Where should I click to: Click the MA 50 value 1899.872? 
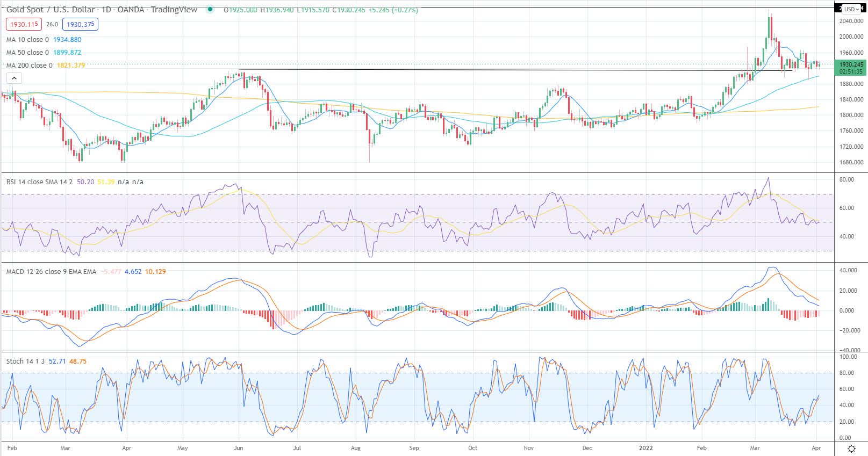pos(67,53)
